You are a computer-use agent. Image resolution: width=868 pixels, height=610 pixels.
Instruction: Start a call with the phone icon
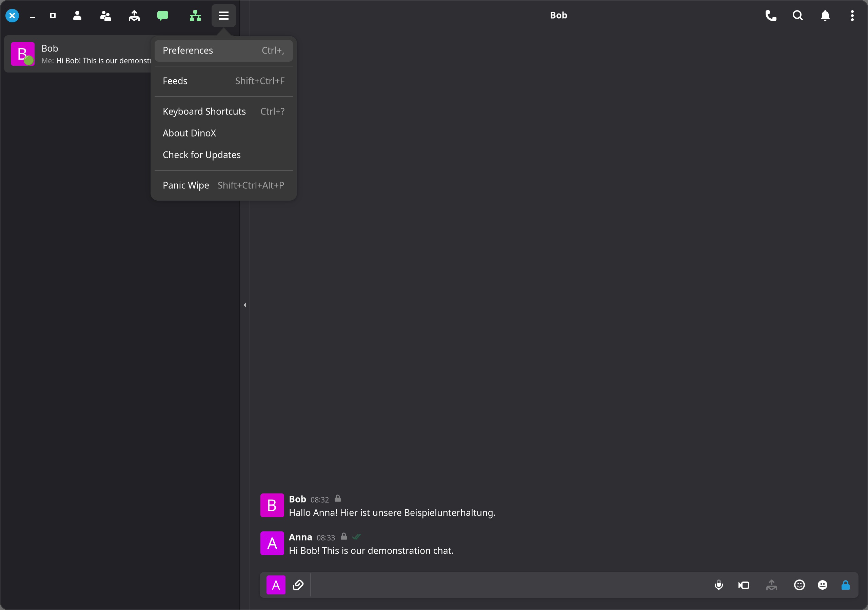pos(771,16)
